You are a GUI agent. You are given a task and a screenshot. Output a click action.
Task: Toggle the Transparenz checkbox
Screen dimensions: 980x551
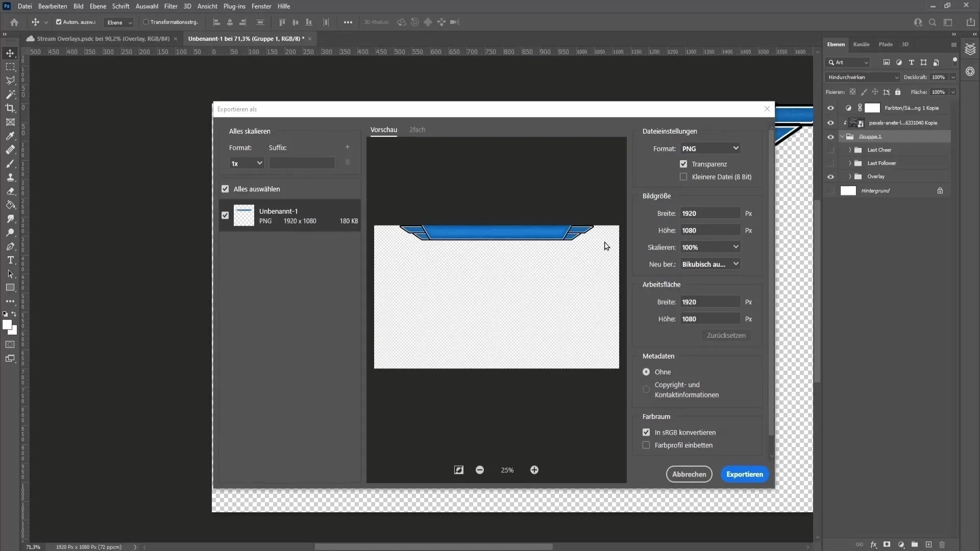pos(683,164)
